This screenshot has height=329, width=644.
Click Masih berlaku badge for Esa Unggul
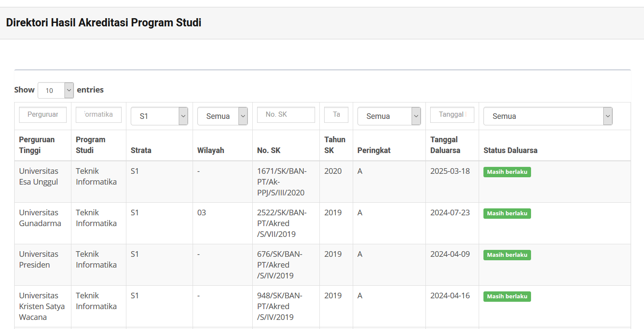(507, 172)
